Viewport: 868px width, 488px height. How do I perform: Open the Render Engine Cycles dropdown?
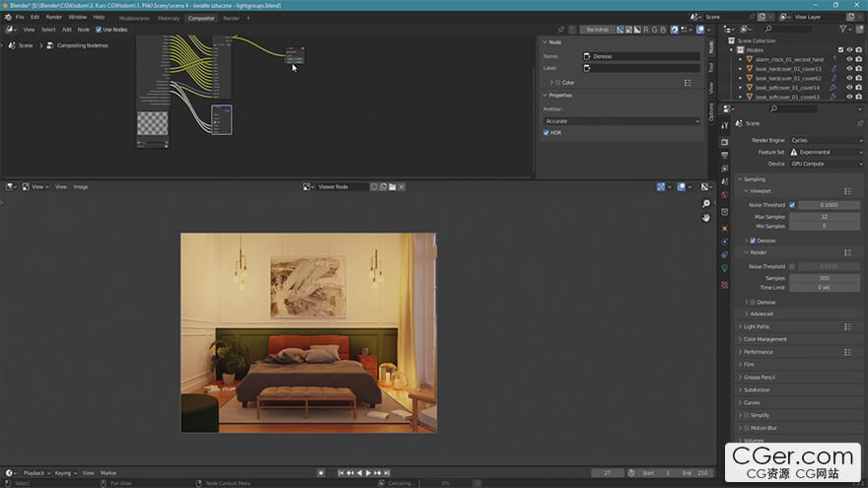click(x=826, y=140)
